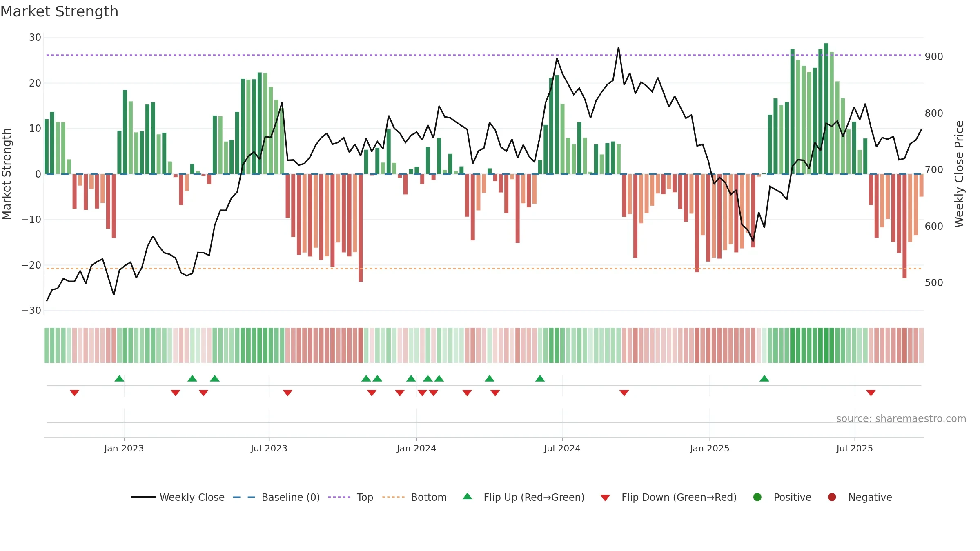The width and height of the screenshot is (980, 551).
Task: Click the Weekly Close Price axis title
Action: [x=959, y=174]
